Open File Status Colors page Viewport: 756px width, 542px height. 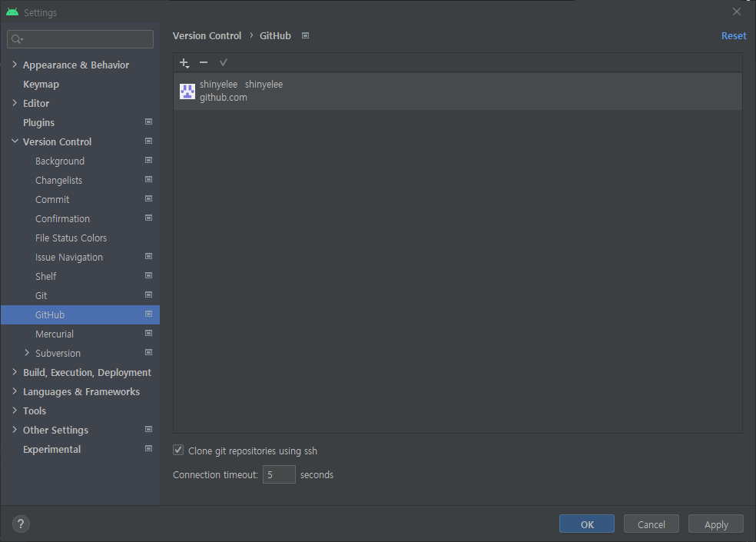click(x=71, y=238)
